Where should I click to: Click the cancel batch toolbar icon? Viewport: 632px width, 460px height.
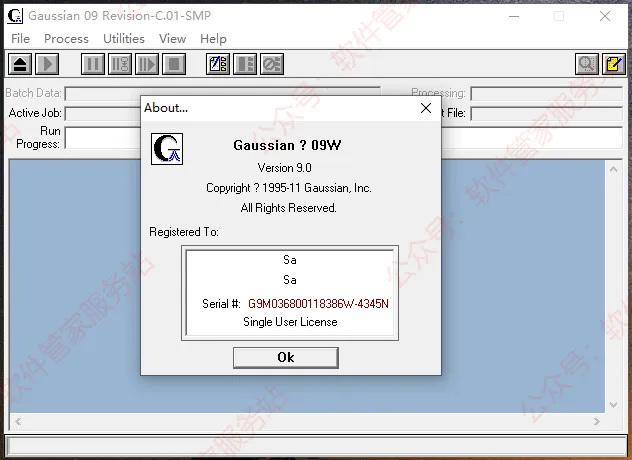[272, 64]
